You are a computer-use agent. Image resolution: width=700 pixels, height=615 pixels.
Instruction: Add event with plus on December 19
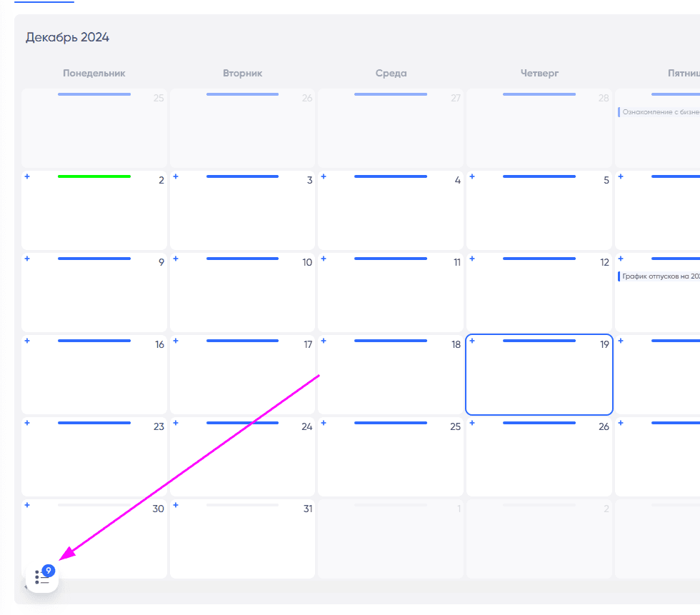(472, 341)
